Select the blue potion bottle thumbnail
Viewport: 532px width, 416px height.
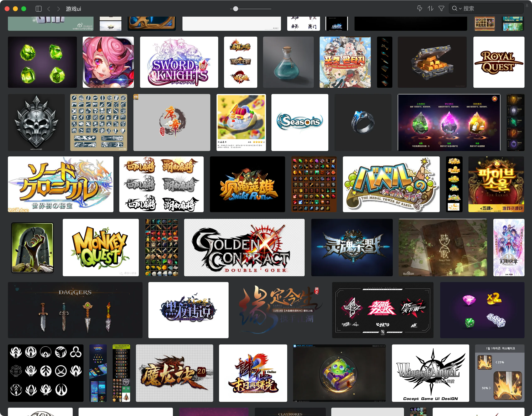tap(288, 62)
